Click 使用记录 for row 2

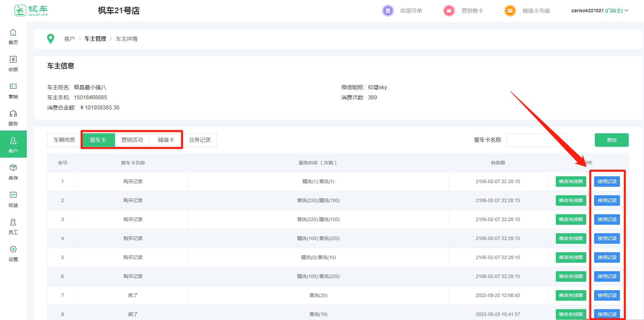click(x=607, y=200)
